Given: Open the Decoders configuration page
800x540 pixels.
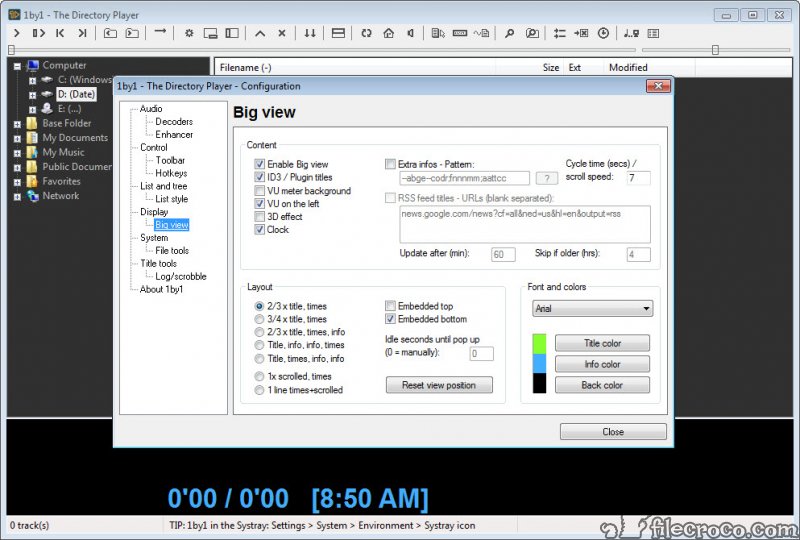Looking at the screenshot, I should (x=174, y=121).
